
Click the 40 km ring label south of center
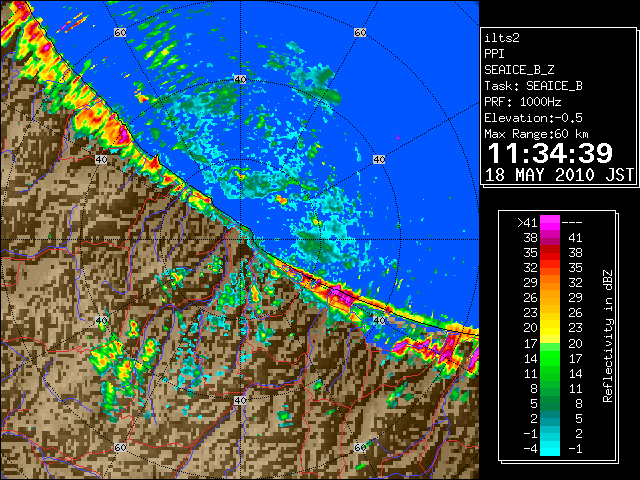click(240, 400)
